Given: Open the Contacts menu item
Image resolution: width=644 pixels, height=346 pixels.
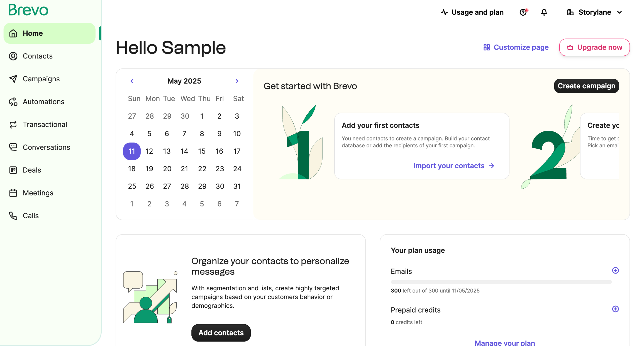Looking at the screenshot, I should [37, 56].
